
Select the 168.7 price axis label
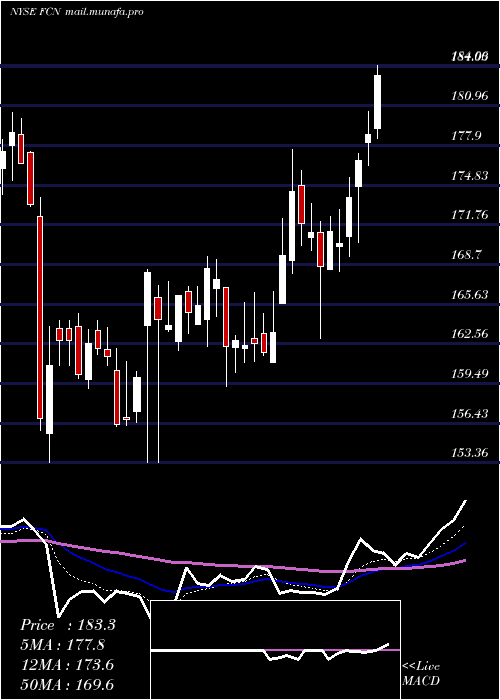[467, 255]
